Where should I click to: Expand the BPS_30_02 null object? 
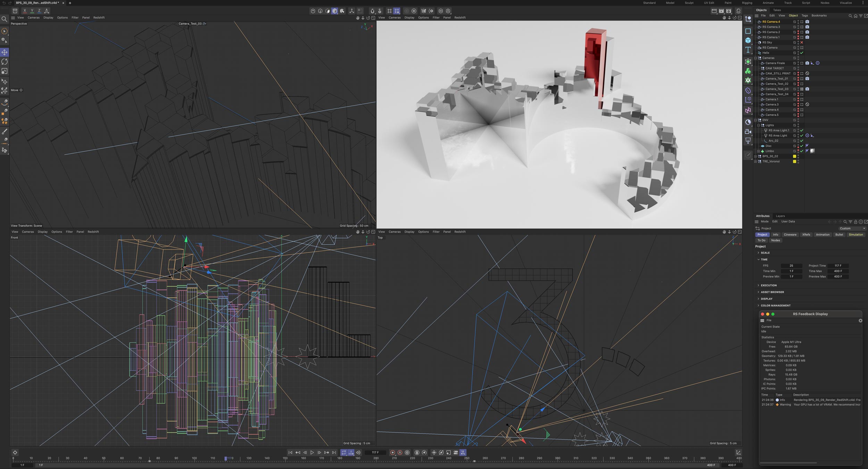coord(756,156)
